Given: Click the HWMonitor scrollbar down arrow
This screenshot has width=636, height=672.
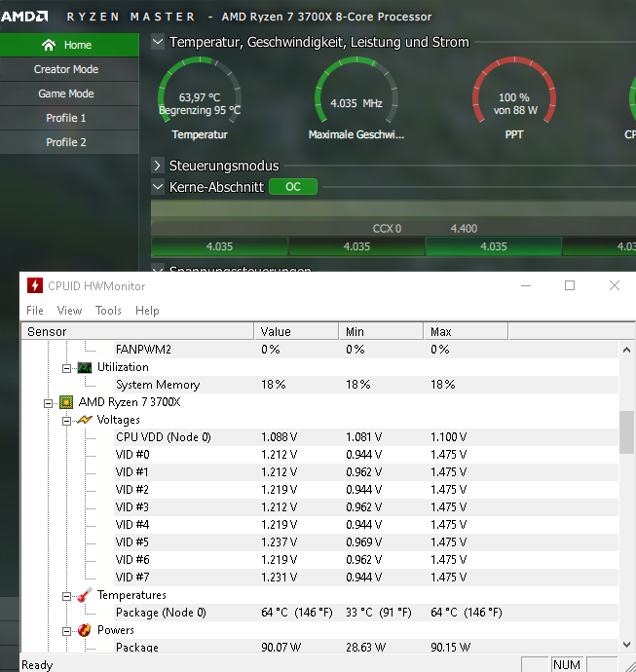Looking at the screenshot, I should click(626, 645).
